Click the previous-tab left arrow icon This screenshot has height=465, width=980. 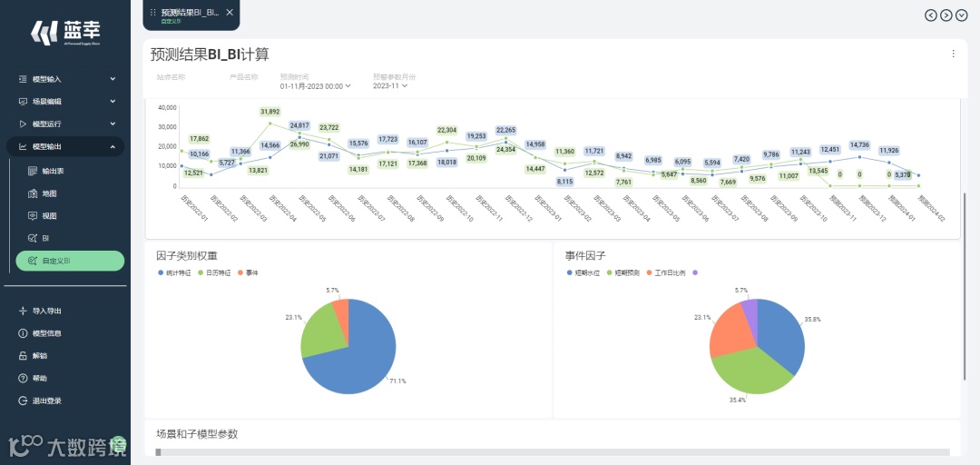(931, 15)
